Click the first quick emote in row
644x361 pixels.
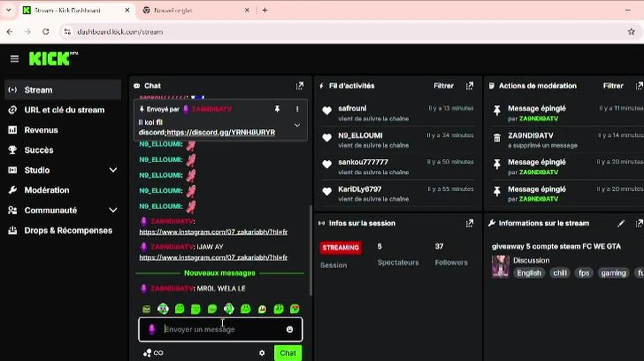(146, 309)
